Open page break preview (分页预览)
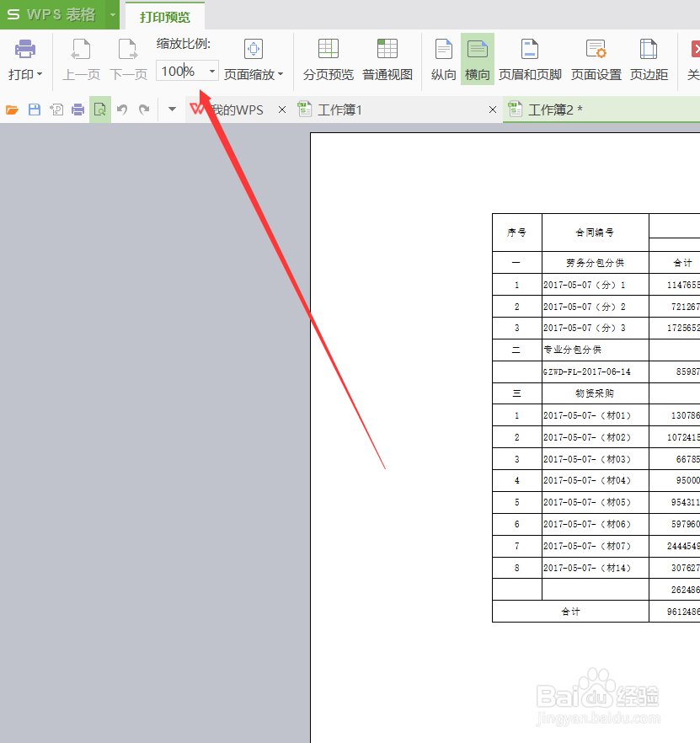This screenshot has height=743, width=700. click(x=328, y=59)
